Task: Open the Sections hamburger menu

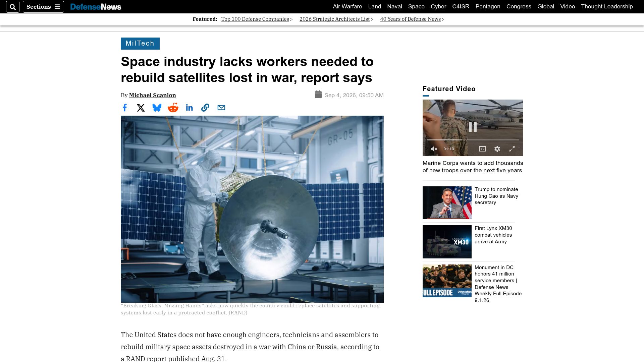Action: coord(43,7)
